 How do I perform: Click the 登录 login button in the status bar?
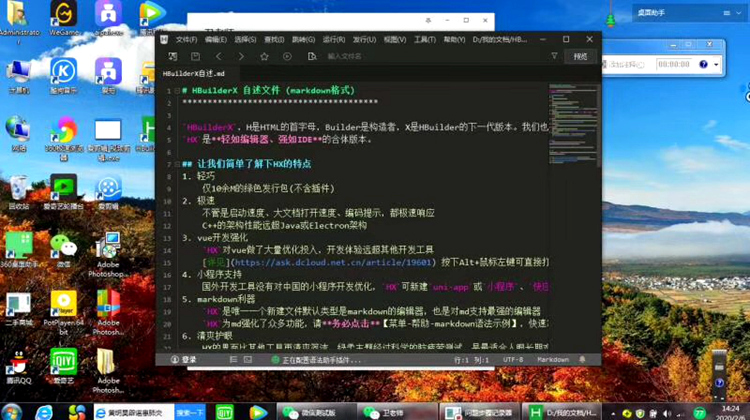[184, 360]
